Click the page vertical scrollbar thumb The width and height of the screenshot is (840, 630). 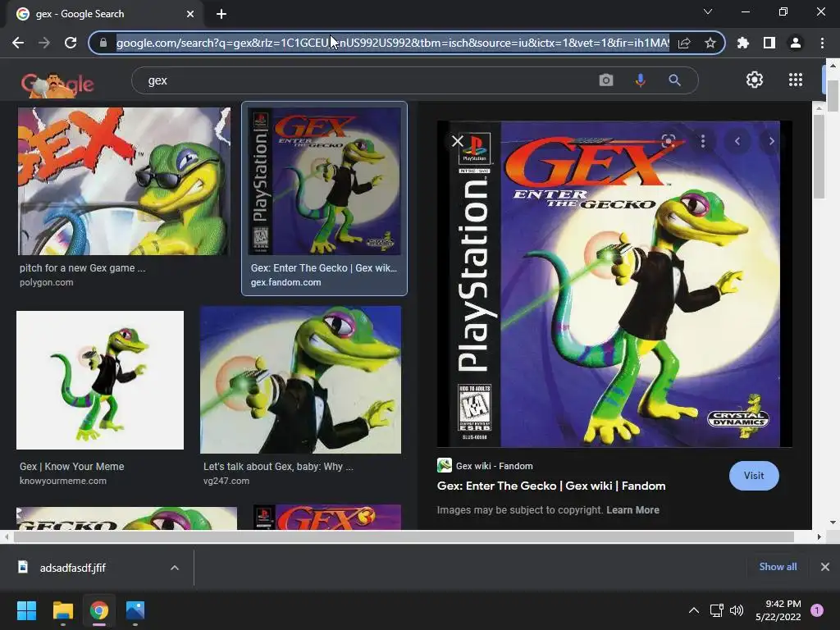tap(833, 96)
